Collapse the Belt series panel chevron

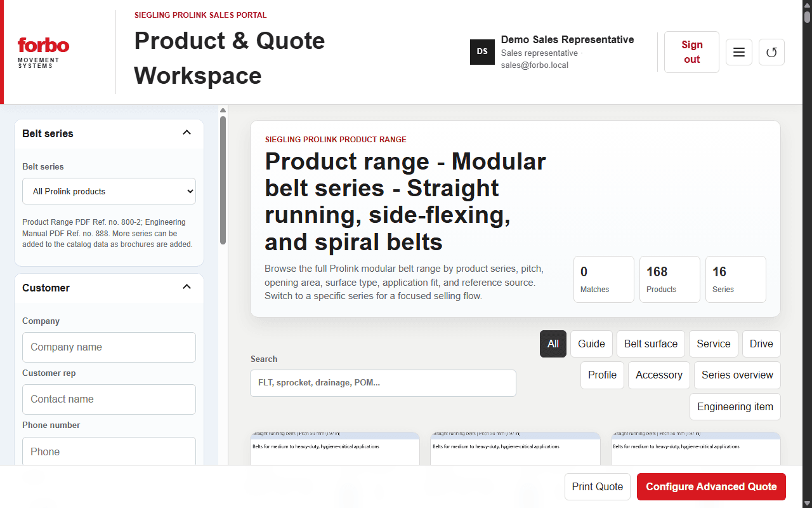187,133
